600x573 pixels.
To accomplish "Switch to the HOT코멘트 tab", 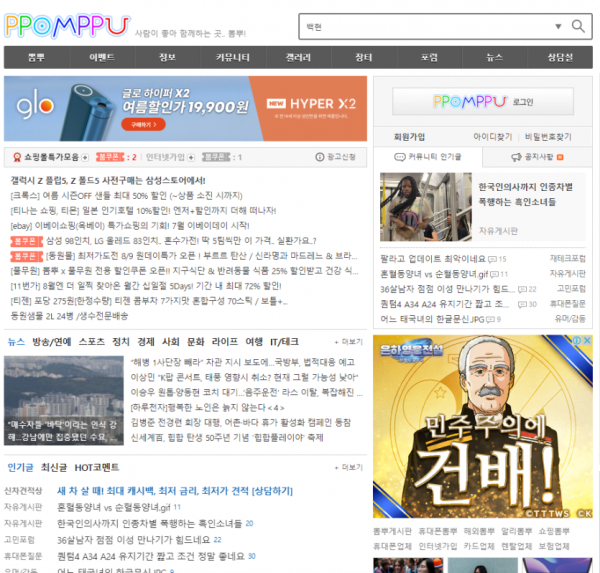I will 96,467.
